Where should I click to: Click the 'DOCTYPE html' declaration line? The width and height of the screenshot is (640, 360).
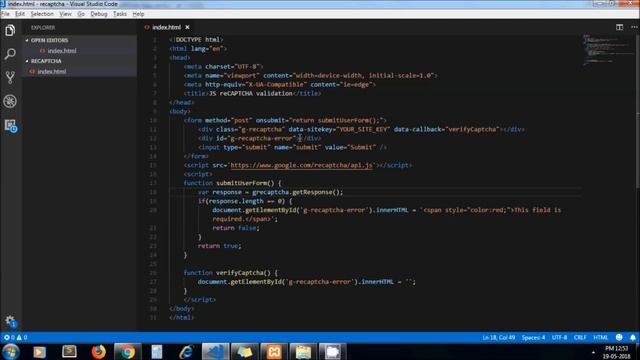coord(196,40)
